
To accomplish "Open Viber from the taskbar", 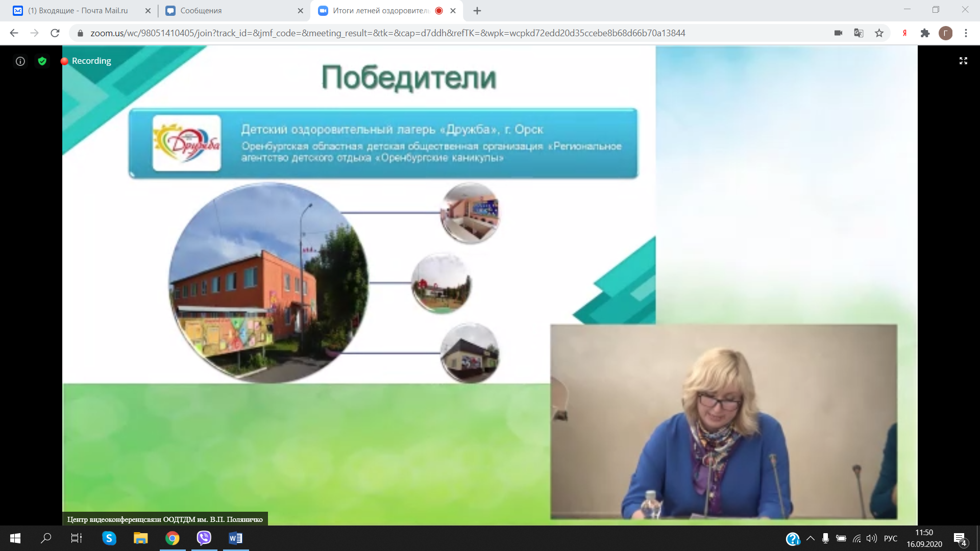I will click(204, 538).
